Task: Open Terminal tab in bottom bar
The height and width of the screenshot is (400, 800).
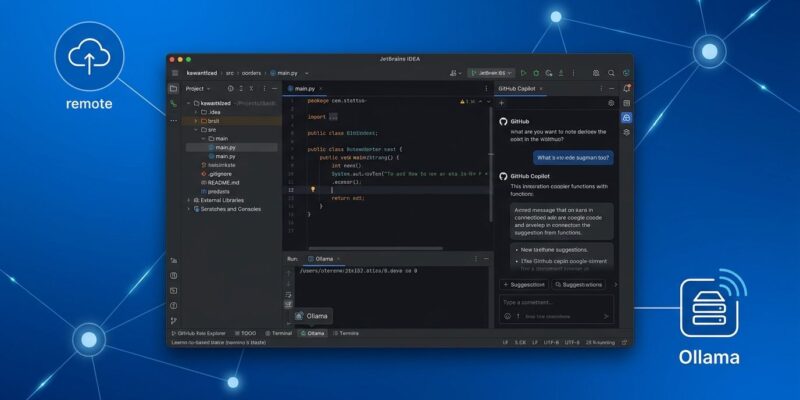Action: [279, 333]
